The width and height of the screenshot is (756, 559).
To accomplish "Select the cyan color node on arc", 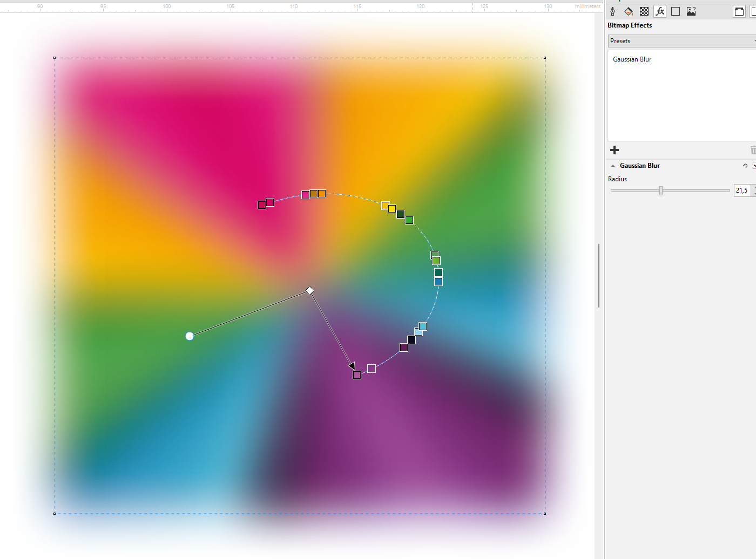I will [423, 326].
